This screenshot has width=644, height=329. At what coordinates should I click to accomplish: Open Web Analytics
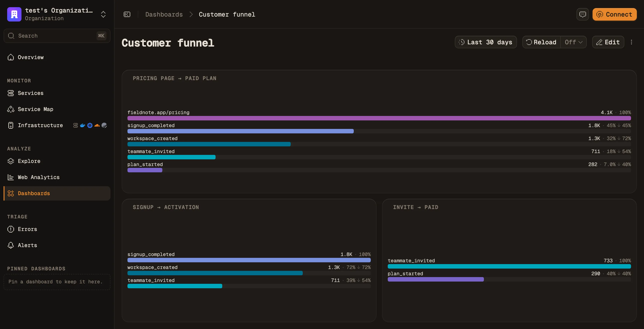pos(57,177)
